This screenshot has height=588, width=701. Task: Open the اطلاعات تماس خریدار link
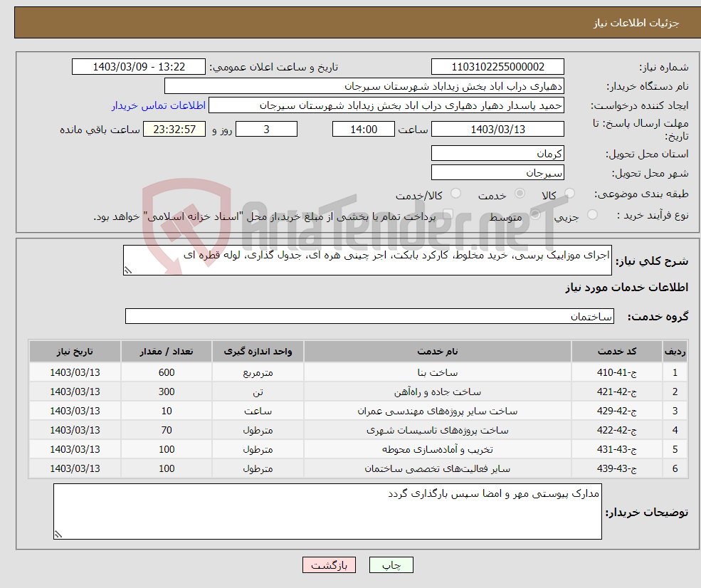158,105
